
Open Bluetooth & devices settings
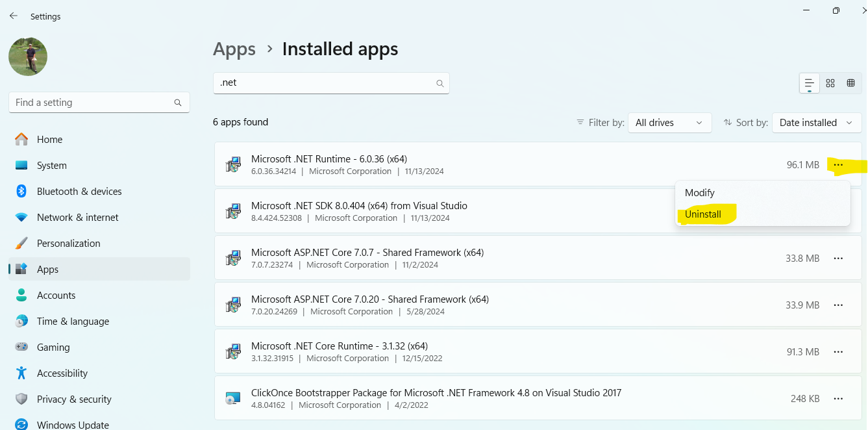pos(99,192)
